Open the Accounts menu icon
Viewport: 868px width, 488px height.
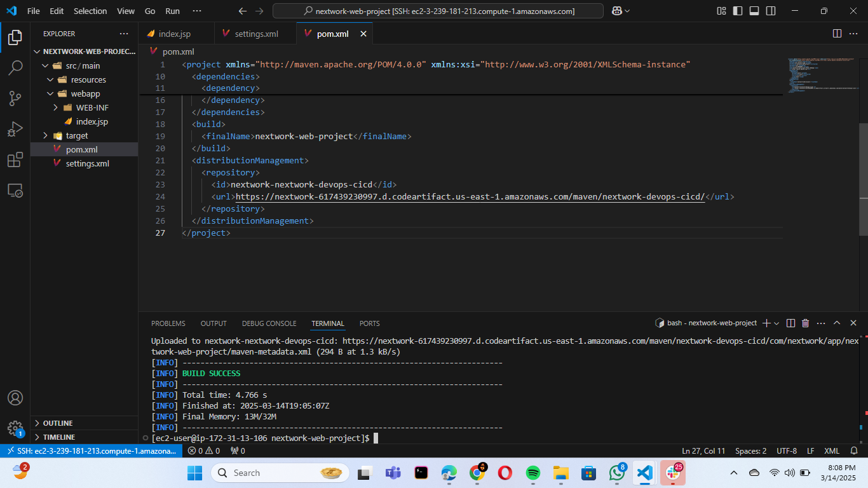coord(15,398)
